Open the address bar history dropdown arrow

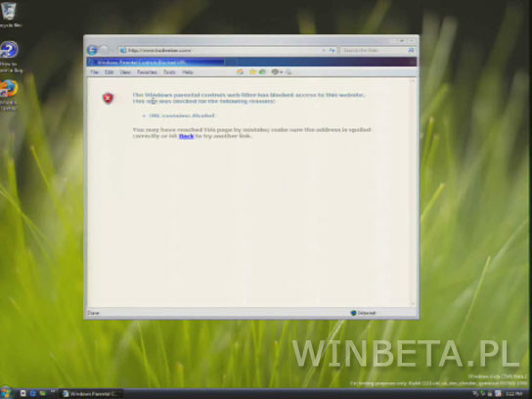(324, 50)
